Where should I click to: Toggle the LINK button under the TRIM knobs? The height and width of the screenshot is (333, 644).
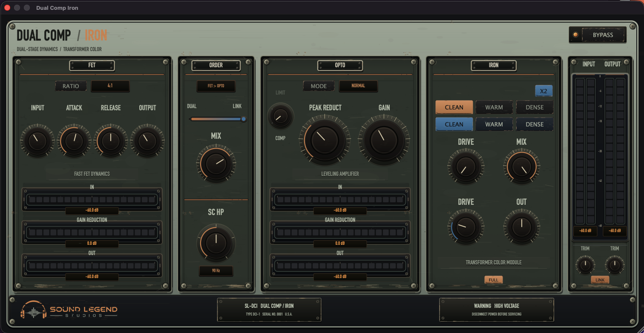tap(600, 280)
